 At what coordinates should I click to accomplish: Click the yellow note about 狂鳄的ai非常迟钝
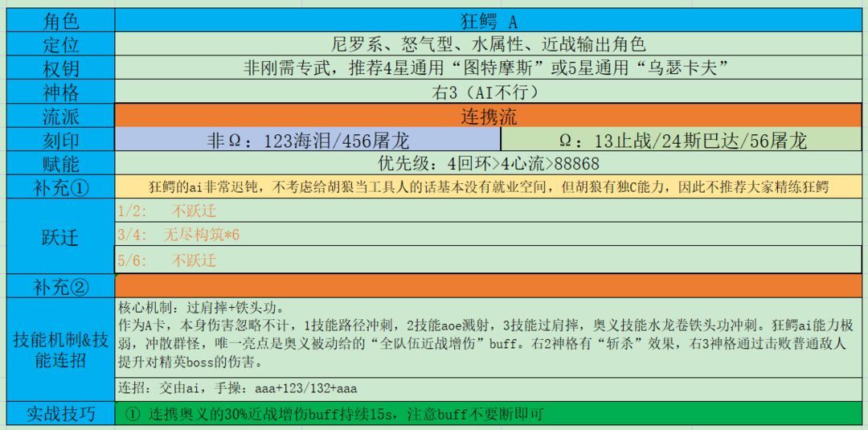pyautogui.click(x=489, y=187)
